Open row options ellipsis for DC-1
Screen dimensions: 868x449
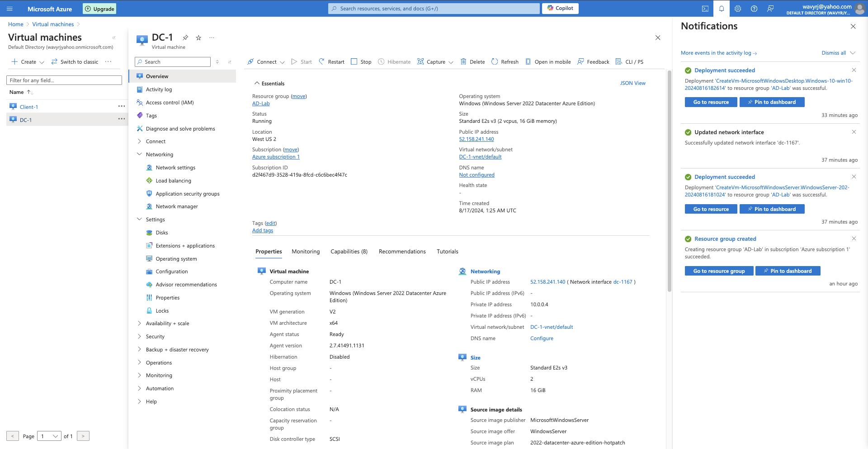(x=122, y=119)
